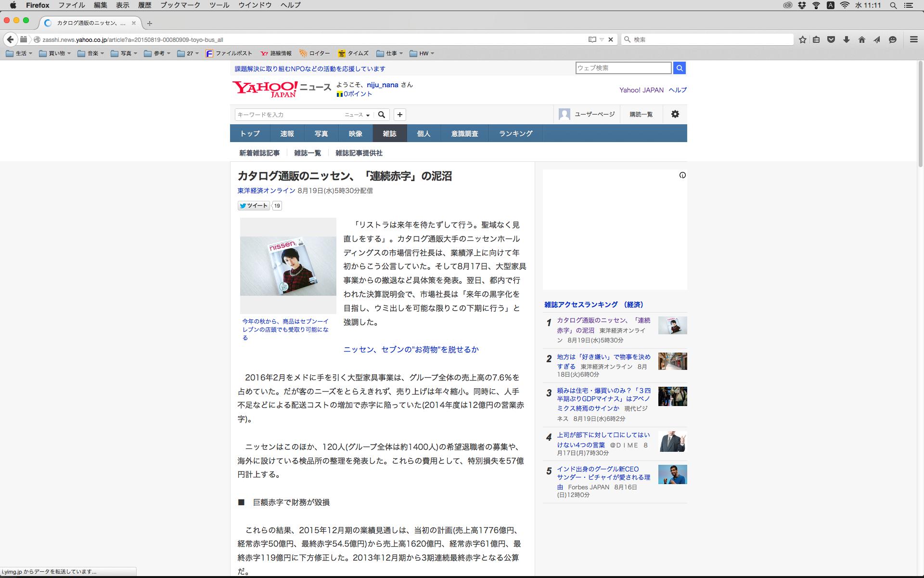Toggle reader view icon in URL bar
This screenshot has height=578, width=924.
tap(592, 39)
